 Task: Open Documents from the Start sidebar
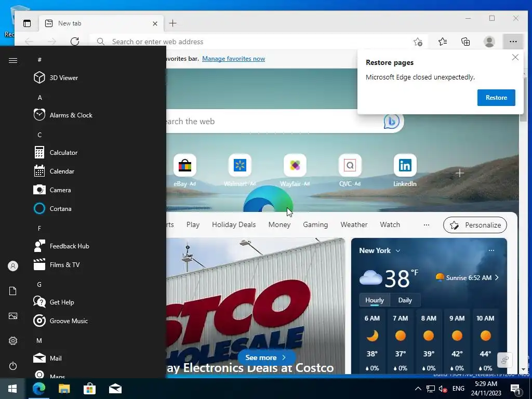tap(13, 291)
